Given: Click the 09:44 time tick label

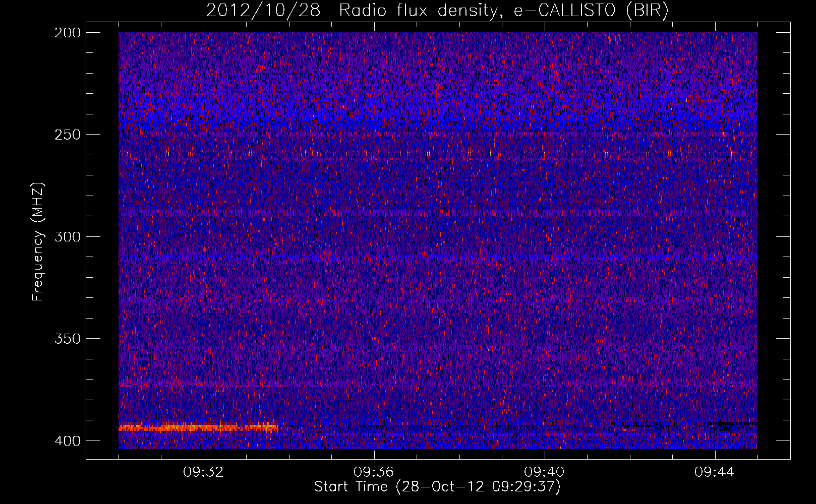Looking at the screenshot, I should coord(715,472).
